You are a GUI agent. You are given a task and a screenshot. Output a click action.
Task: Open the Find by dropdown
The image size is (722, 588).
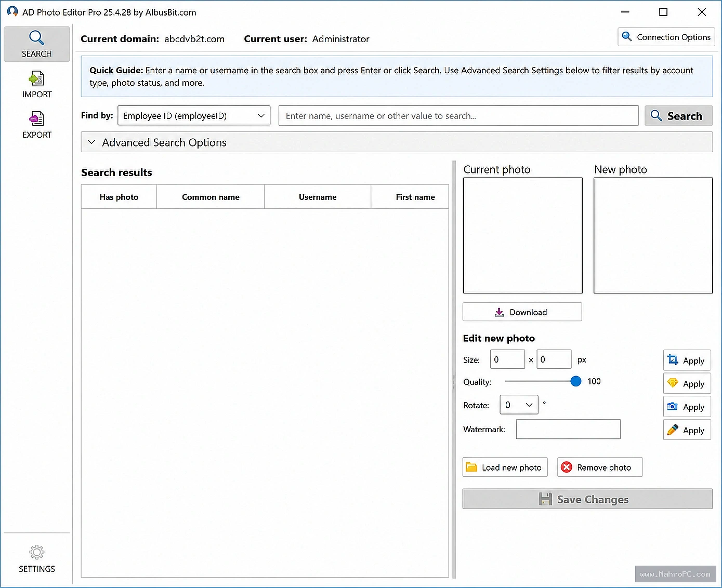click(194, 115)
